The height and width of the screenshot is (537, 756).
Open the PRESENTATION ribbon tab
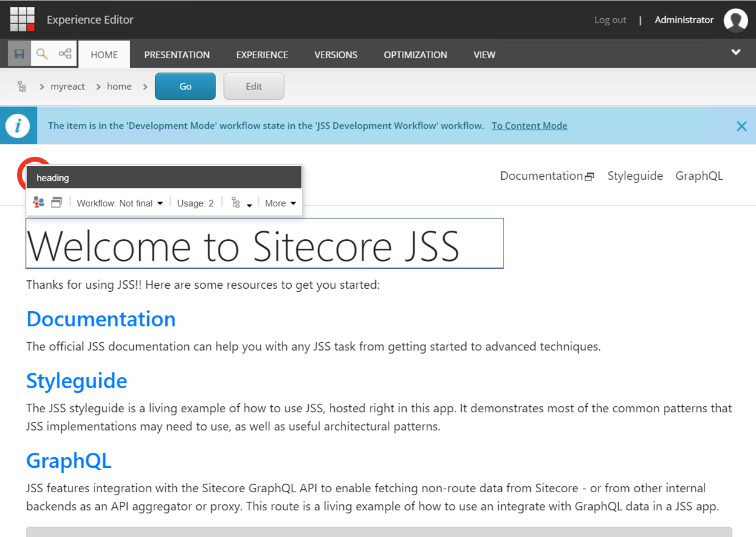pos(177,54)
